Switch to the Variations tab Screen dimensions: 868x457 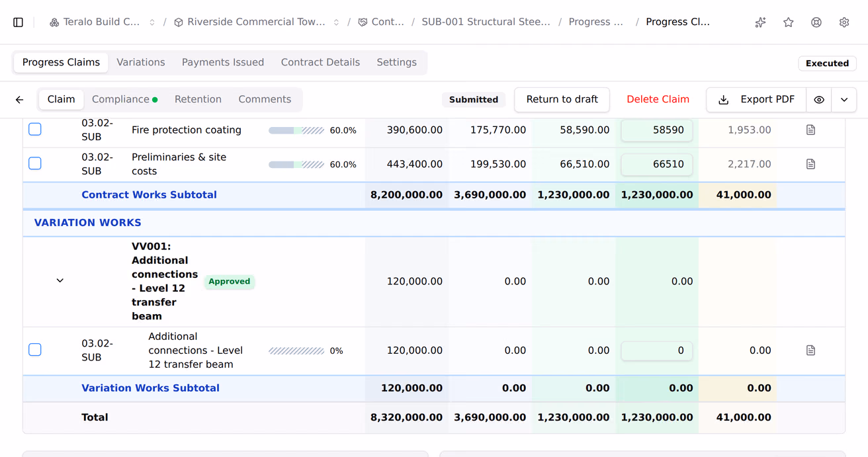click(141, 63)
